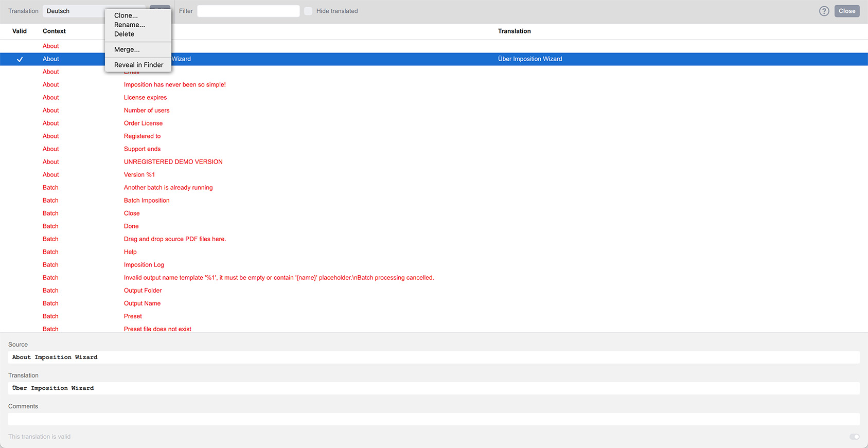Click the Source text field
868x448 pixels.
(434, 357)
